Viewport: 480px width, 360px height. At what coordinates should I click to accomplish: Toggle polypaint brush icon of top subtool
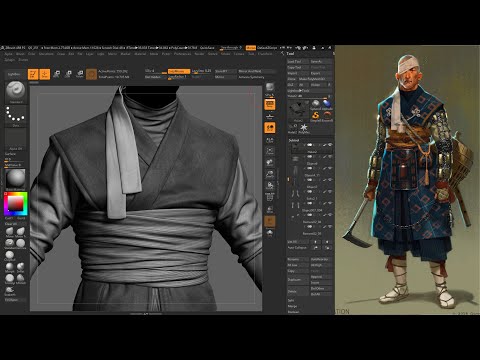[324, 145]
